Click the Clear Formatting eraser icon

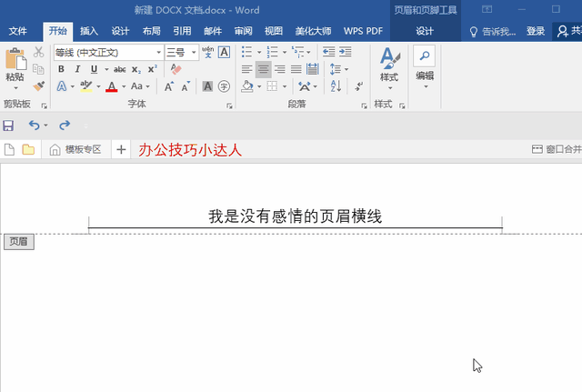176,69
